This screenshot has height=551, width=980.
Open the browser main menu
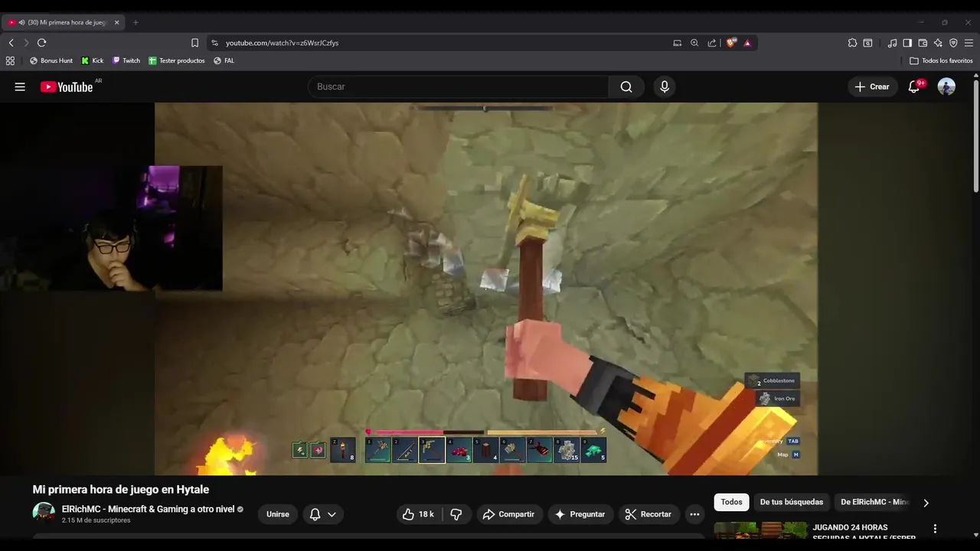pyautogui.click(x=969, y=43)
